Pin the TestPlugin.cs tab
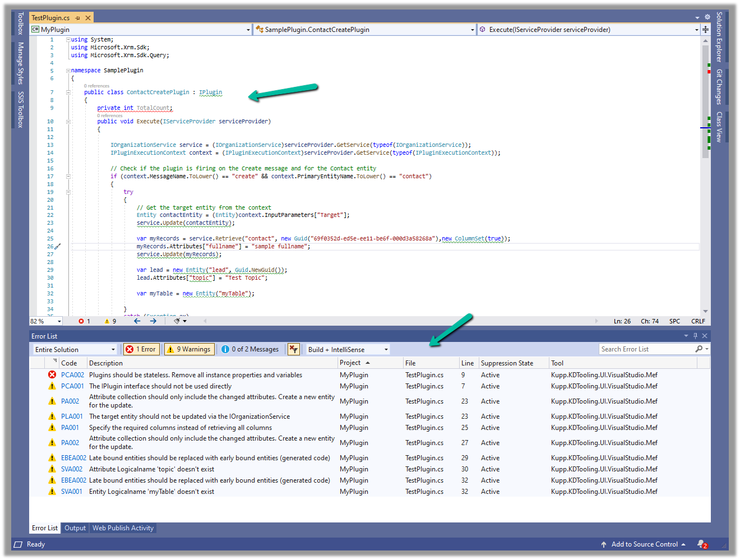 pyautogui.click(x=78, y=18)
